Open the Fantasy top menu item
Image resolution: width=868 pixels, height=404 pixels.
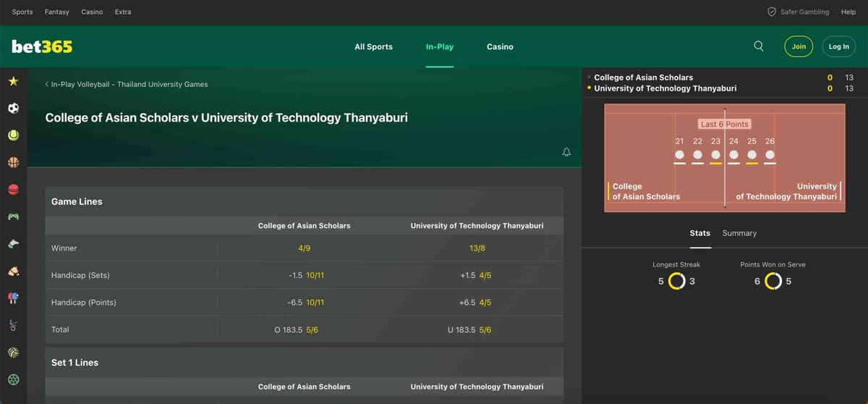click(57, 12)
